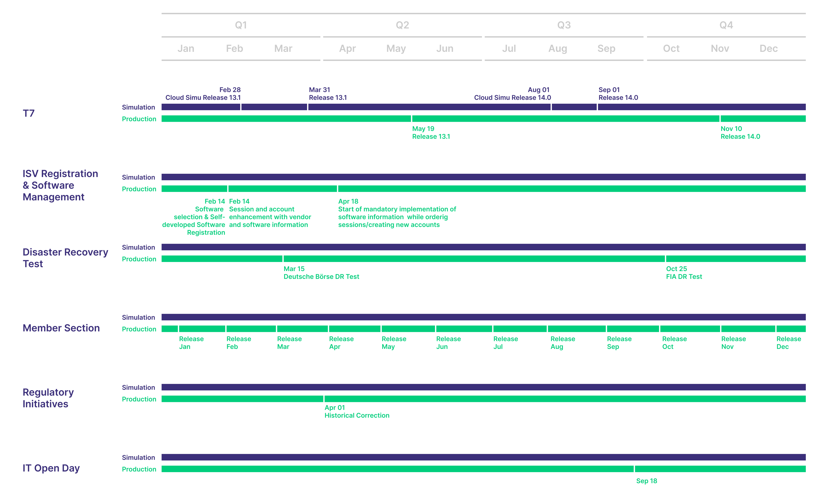Select the Jan month label
Viewport: 839px width, 504px height.
click(x=186, y=49)
